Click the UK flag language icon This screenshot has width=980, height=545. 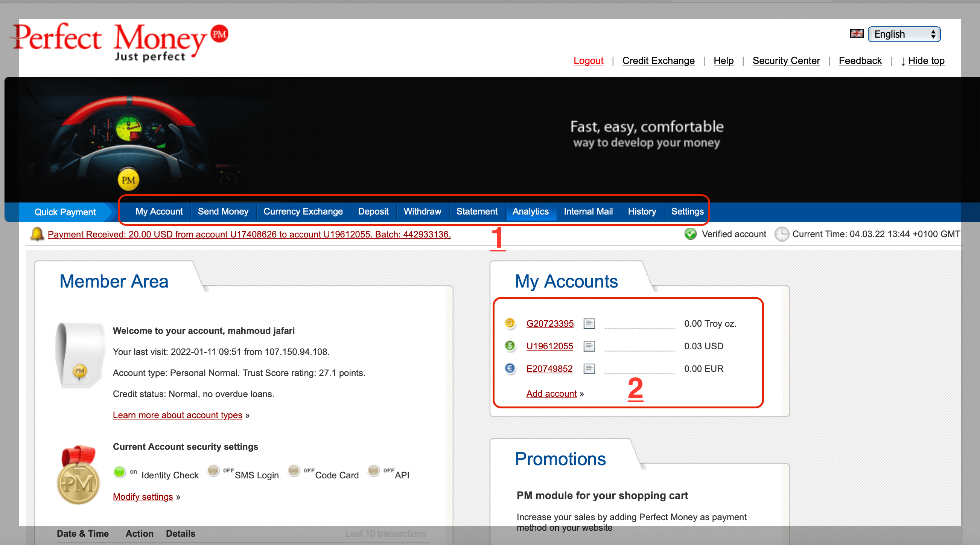[857, 34]
